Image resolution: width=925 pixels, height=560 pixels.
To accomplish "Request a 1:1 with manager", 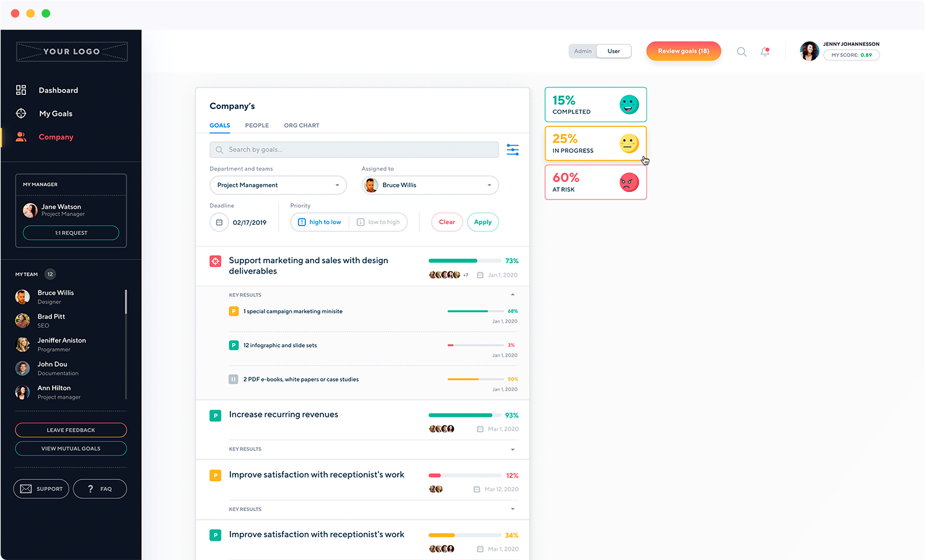I will 71,233.
